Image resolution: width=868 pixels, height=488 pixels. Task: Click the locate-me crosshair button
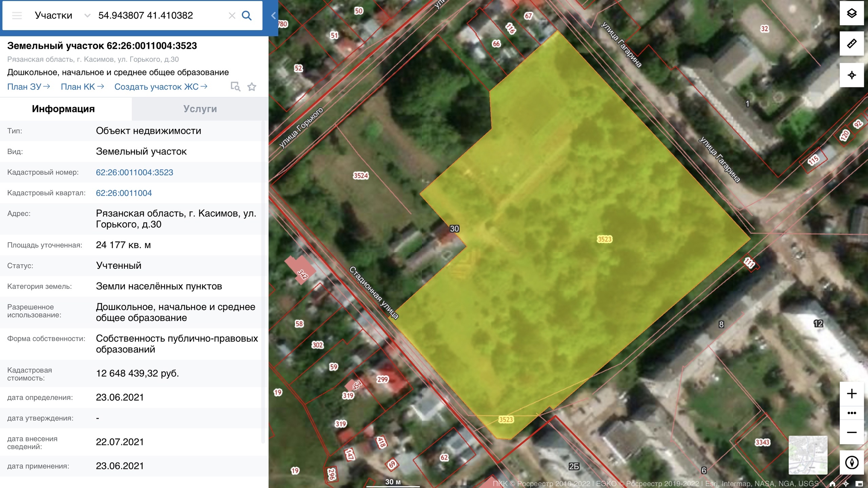pyautogui.click(x=851, y=75)
